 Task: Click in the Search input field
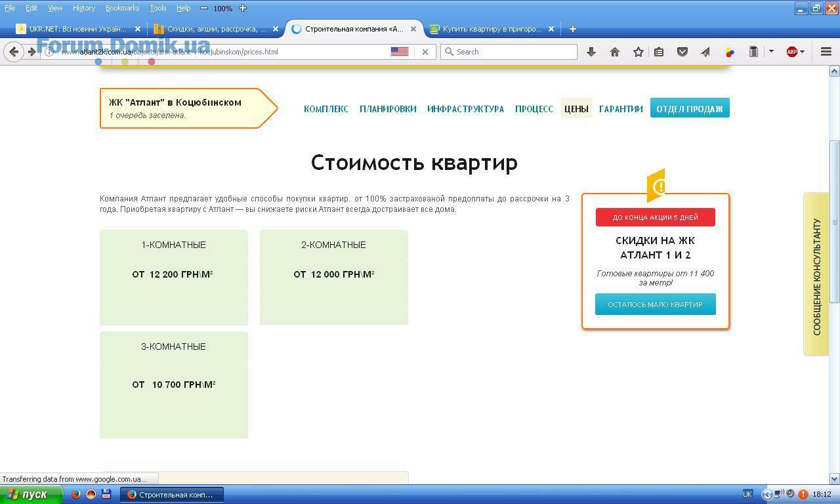[509, 52]
